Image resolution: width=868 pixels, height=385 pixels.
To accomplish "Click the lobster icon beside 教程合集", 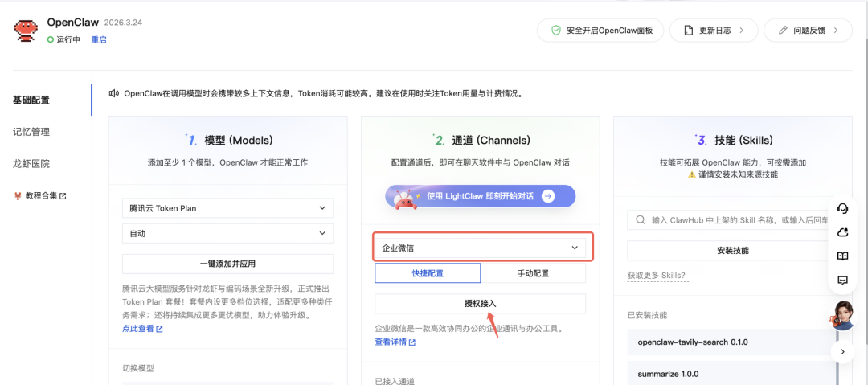I will pos(17,195).
